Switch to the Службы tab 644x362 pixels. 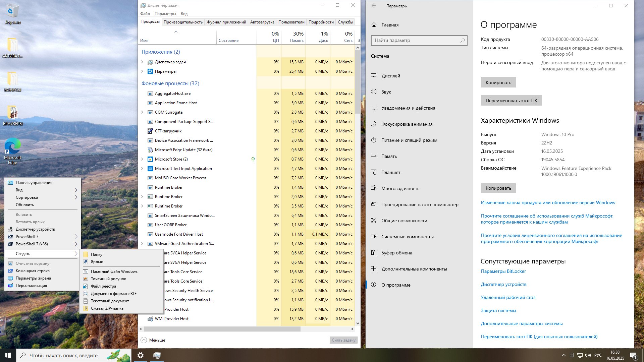pyautogui.click(x=345, y=22)
